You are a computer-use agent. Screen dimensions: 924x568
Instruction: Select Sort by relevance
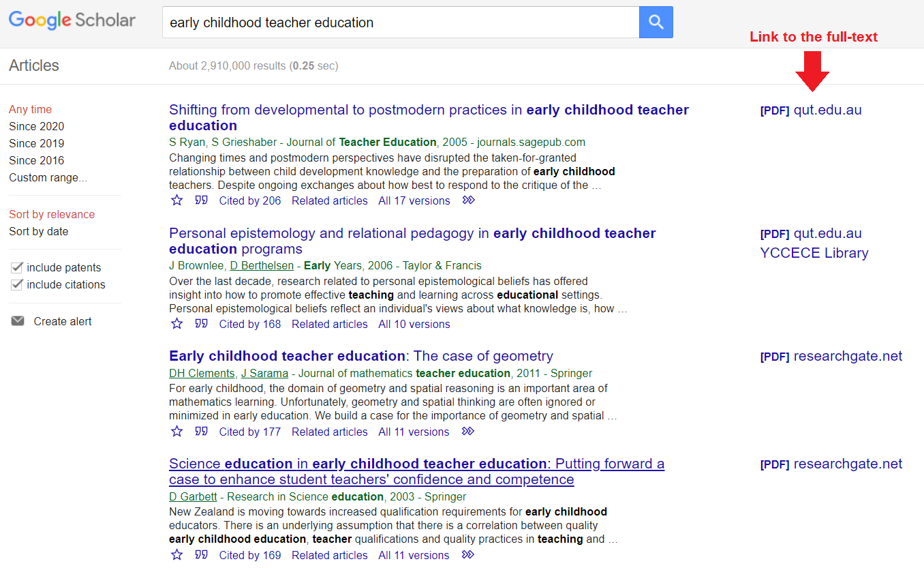click(52, 214)
